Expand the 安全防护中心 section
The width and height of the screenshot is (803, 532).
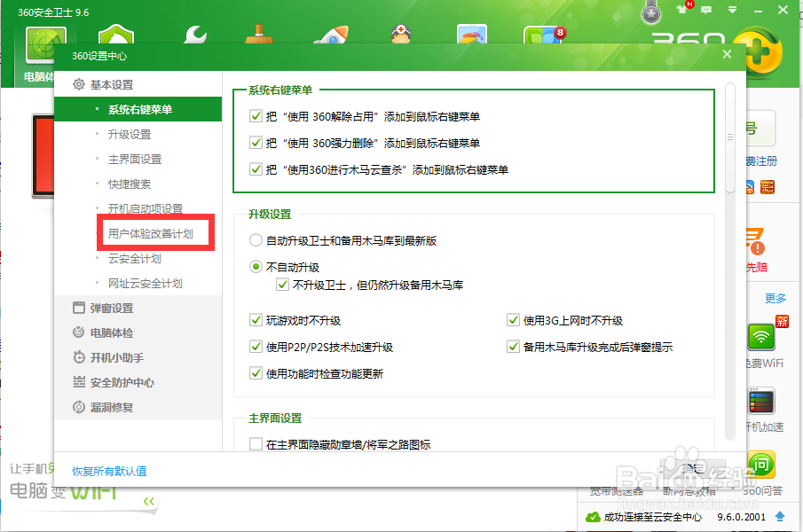click(x=138, y=382)
